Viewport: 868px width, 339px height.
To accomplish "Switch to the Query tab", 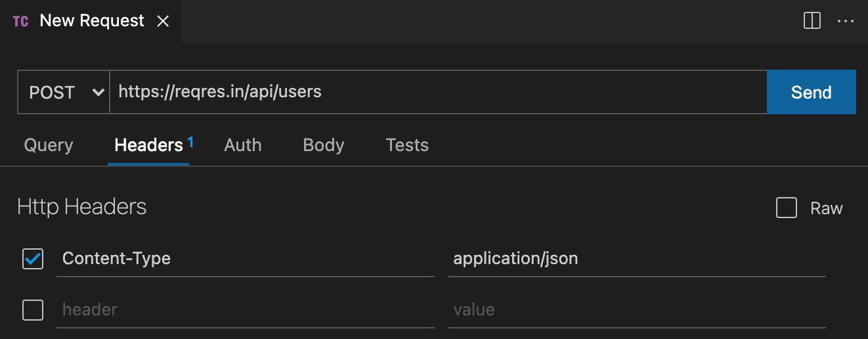I will pos(49,145).
